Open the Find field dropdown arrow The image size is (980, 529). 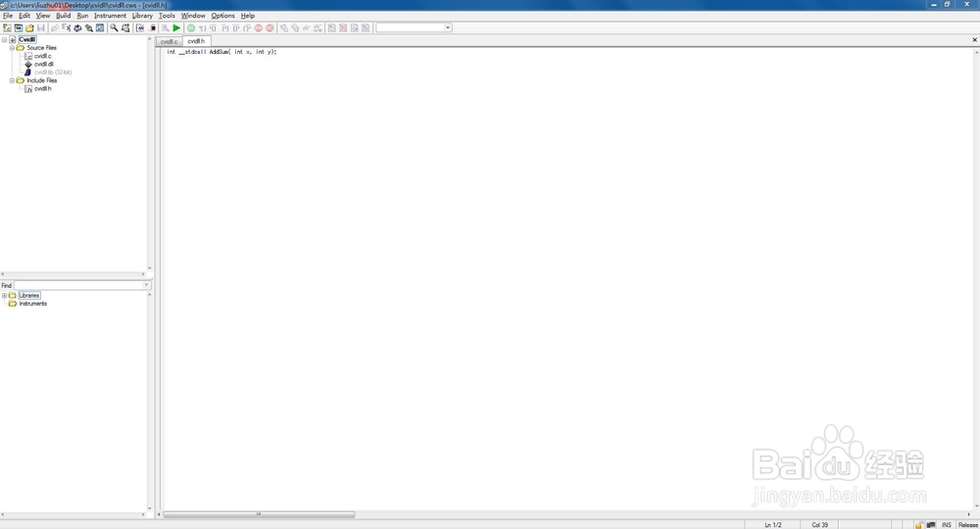point(146,285)
